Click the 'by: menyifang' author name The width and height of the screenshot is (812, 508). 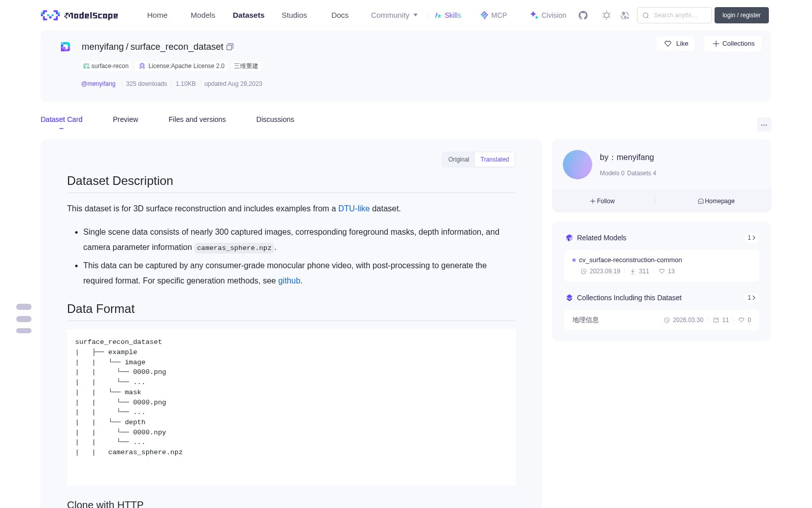627,157
